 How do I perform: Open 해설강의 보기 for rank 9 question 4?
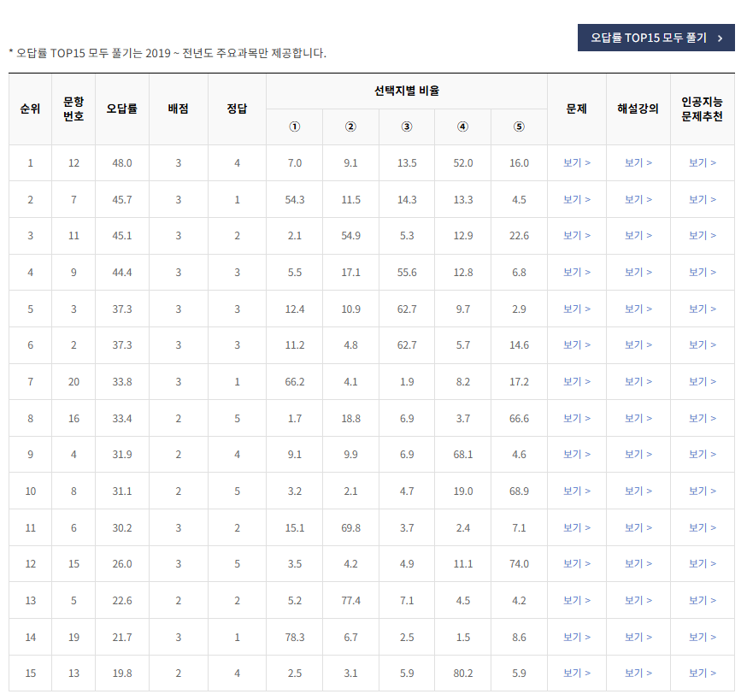coord(638,455)
